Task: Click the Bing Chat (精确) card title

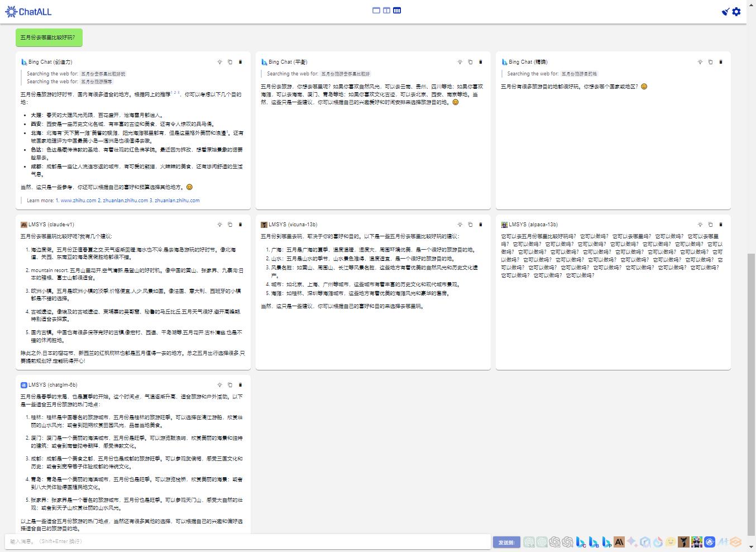Action: tap(528, 62)
